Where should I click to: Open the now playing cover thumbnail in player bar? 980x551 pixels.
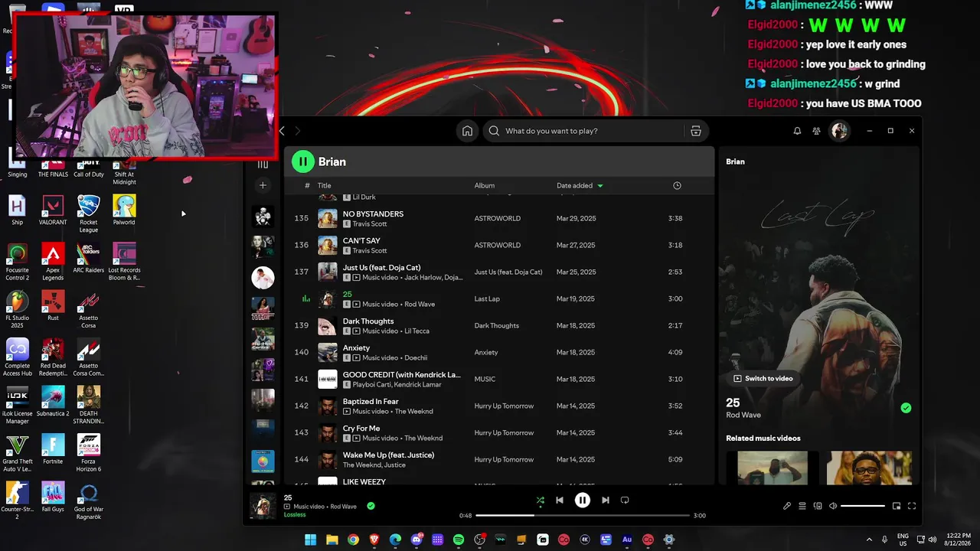263,506
